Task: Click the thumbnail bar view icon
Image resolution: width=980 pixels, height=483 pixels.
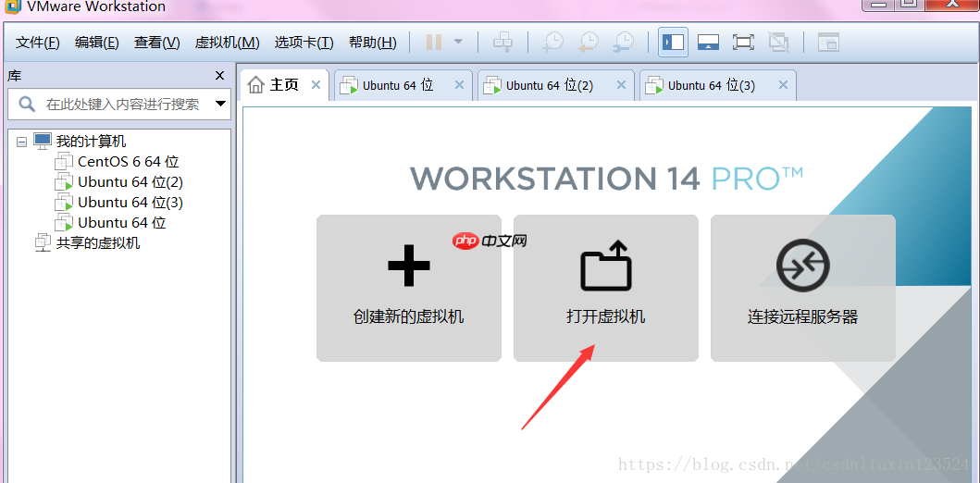Action: pyautogui.click(x=829, y=43)
